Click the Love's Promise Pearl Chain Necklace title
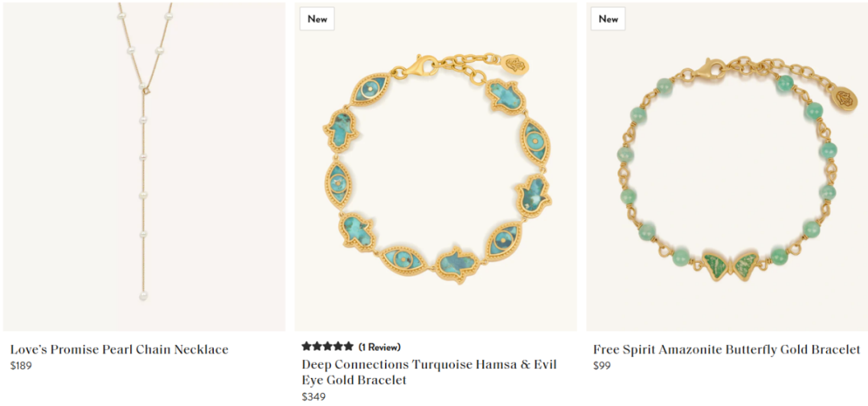The image size is (868, 406). (119, 350)
